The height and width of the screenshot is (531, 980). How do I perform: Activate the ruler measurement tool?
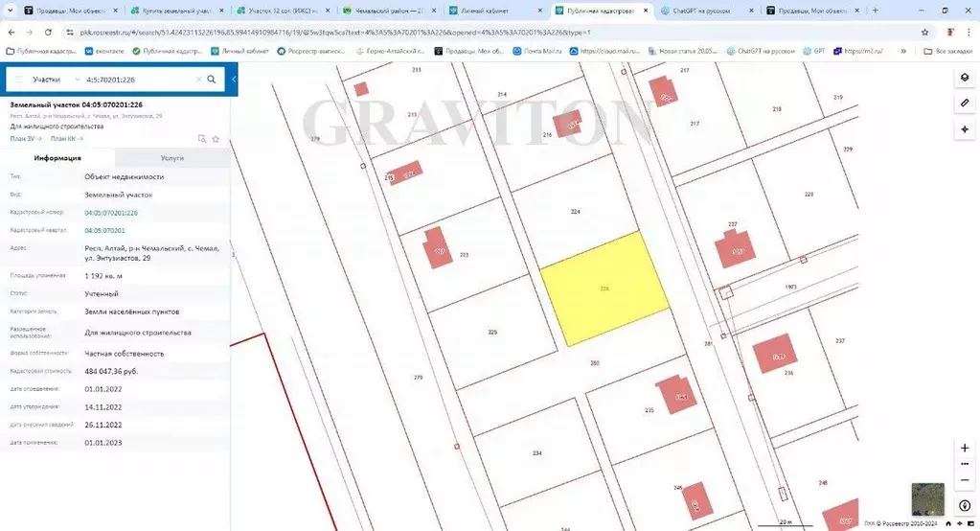point(965,104)
